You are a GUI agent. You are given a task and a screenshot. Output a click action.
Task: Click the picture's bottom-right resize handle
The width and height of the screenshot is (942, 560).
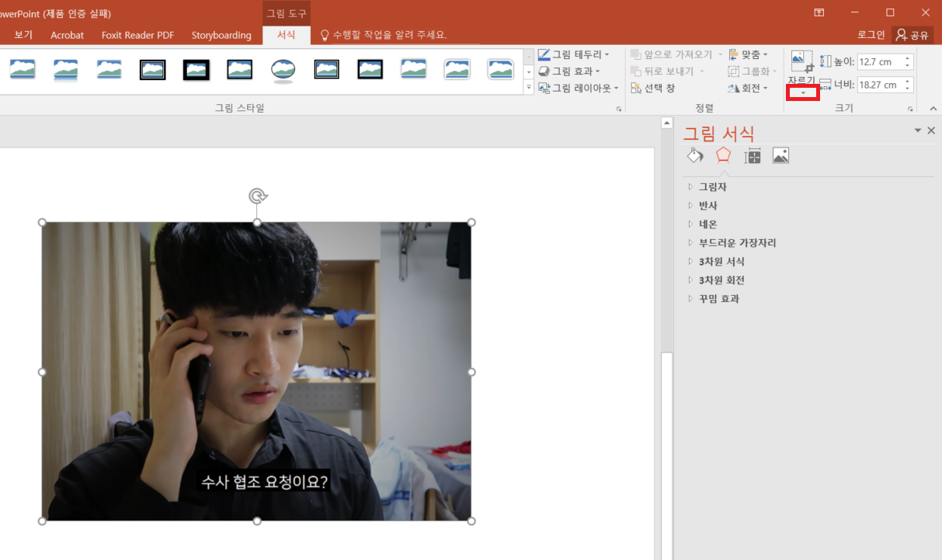[x=471, y=521]
